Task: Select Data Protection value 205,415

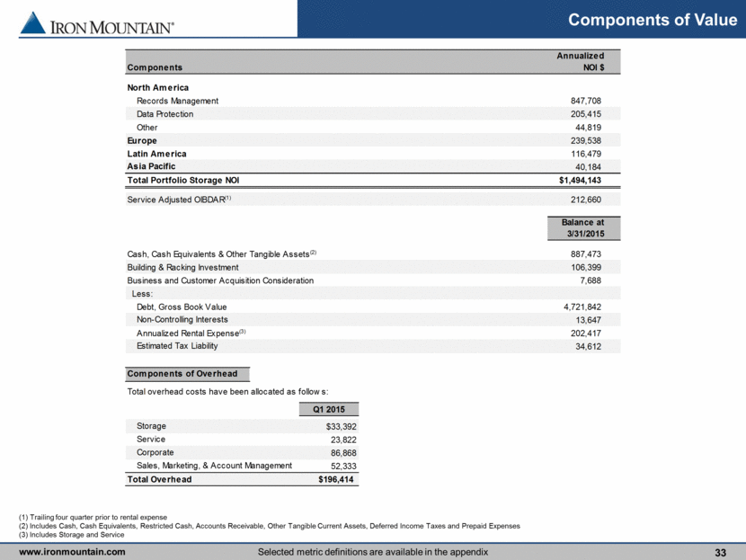Action: (x=586, y=114)
